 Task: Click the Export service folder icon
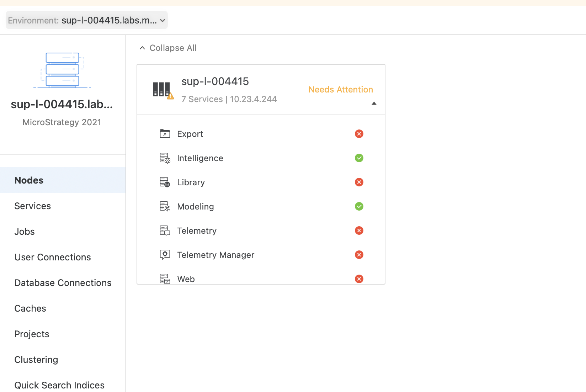click(165, 134)
